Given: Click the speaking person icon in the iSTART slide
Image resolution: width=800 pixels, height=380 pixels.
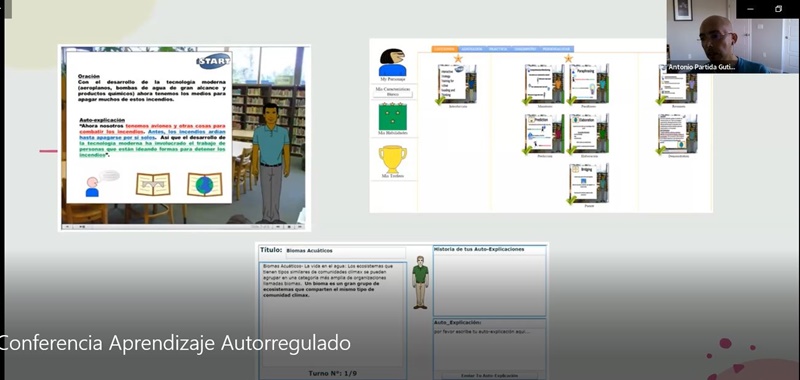Looking at the screenshot, I should pyautogui.click(x=92, y=186).
